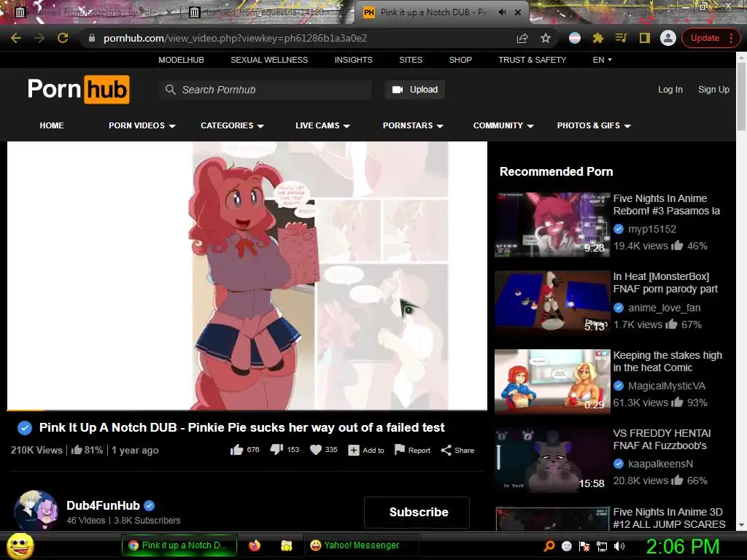Reload the page with the refresh icon
The image size is (747, 560).
point(63,38)
